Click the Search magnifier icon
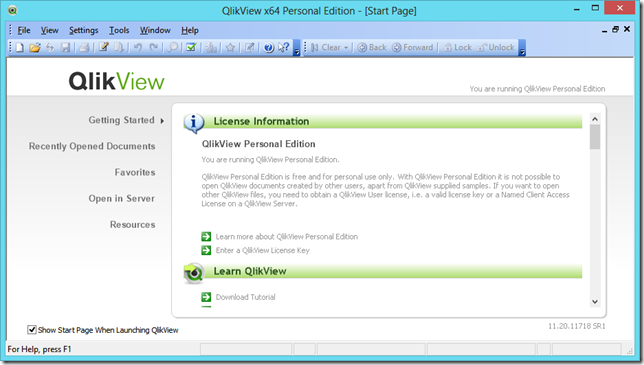Image resolution: width=644 pixels, height=365 pixels. coord(173,48)
